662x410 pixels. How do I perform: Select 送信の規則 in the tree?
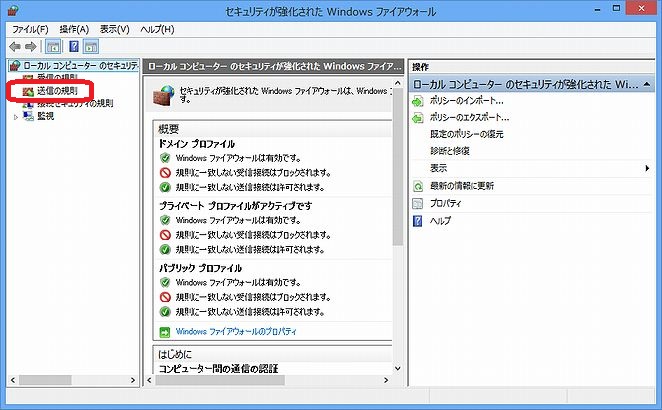click(x=57, y=91)
